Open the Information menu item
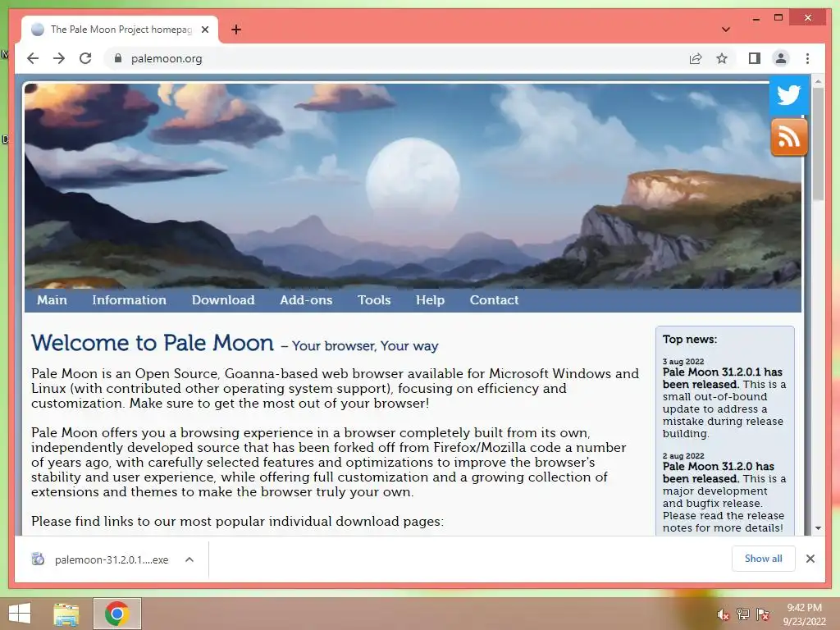Image resolution: width=840 pixels, height=630 pixels. (129, 300)
